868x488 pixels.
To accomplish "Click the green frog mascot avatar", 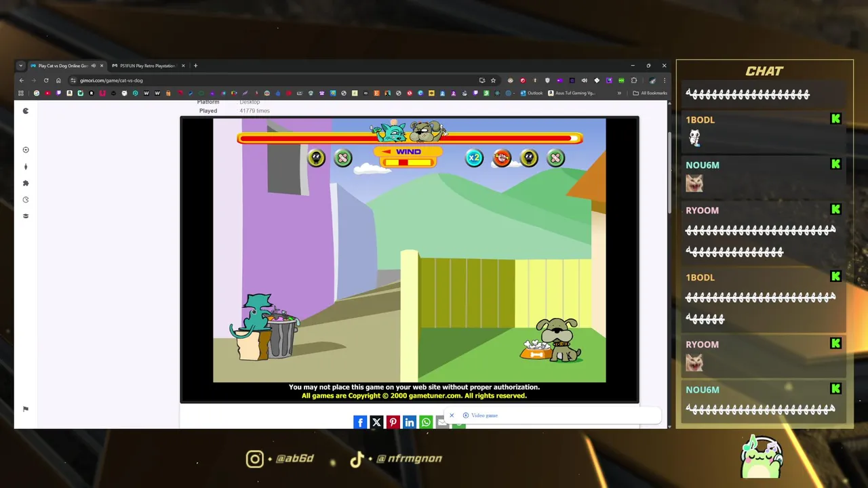I will (x=762, y=457).
